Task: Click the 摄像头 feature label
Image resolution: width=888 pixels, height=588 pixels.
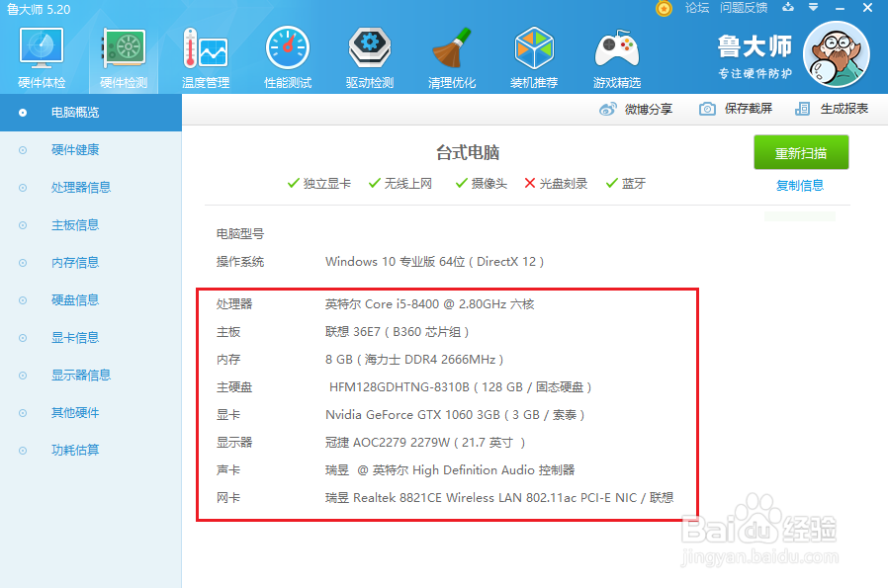Action: coord(489,184)
